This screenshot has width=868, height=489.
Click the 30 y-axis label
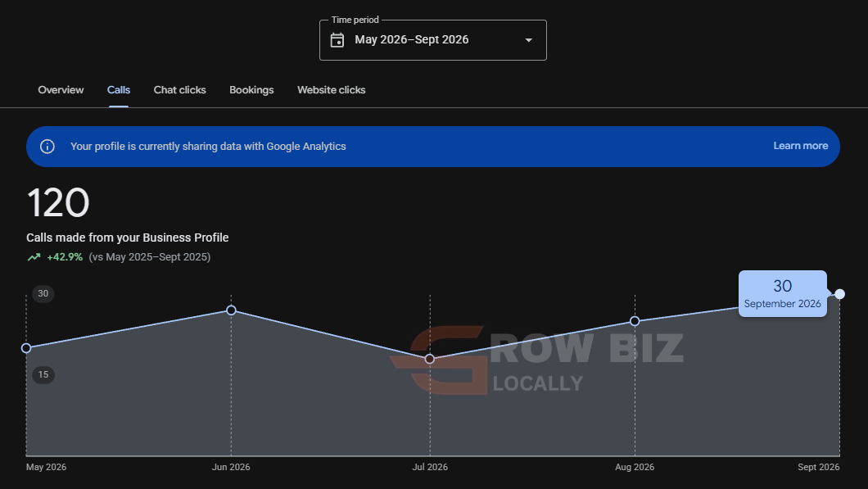[43, 293]
